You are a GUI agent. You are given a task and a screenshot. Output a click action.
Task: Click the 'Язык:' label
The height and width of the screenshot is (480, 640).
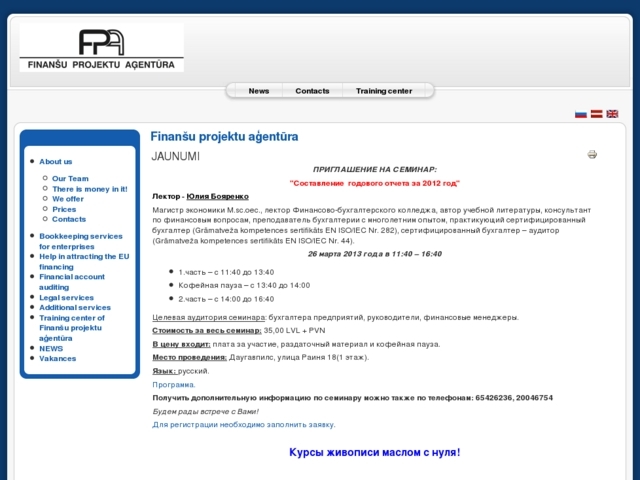(x=164, y=371)
